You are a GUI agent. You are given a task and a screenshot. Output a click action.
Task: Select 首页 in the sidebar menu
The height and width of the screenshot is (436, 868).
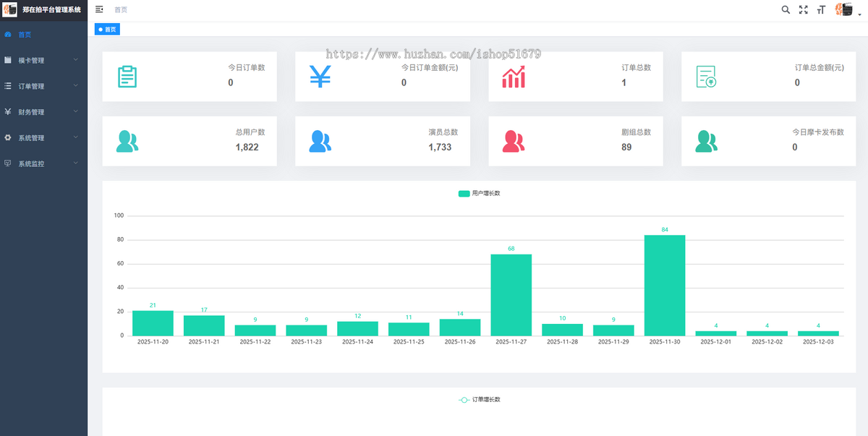point(25,34)
